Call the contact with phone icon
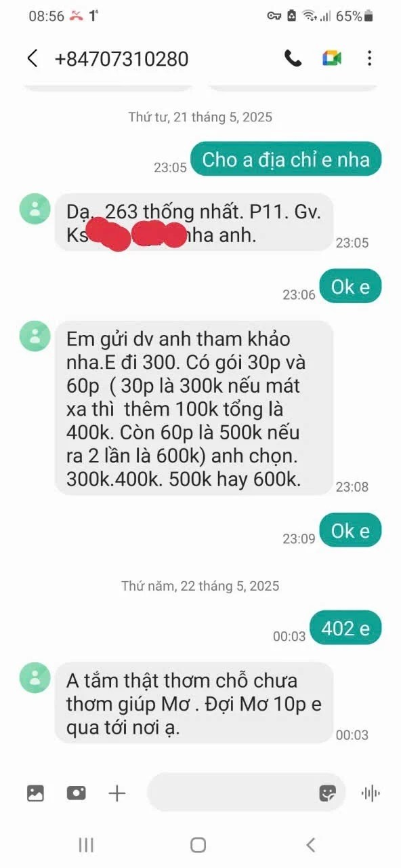 point(293,58)
